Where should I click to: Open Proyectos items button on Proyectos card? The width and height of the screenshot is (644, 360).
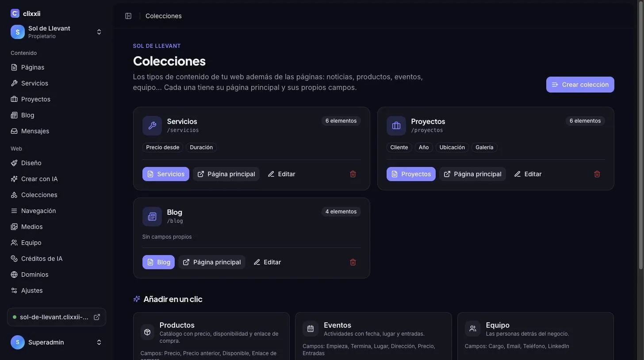411,174
